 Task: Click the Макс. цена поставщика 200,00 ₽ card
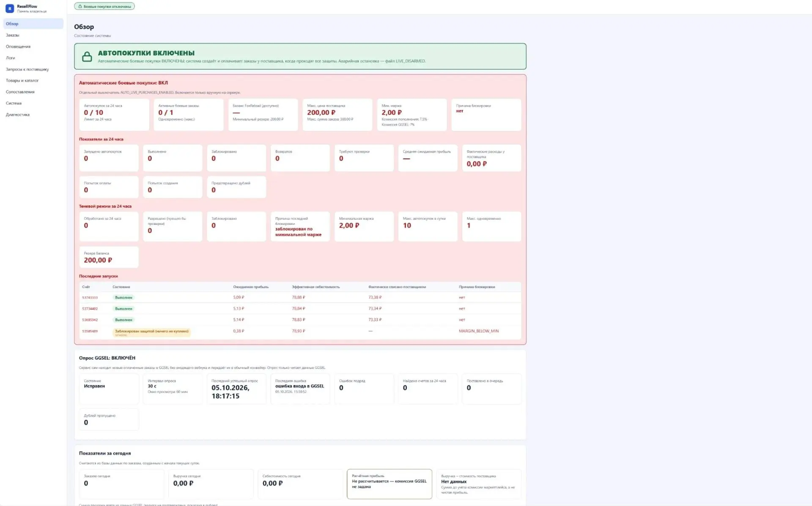tap(337, 115)
